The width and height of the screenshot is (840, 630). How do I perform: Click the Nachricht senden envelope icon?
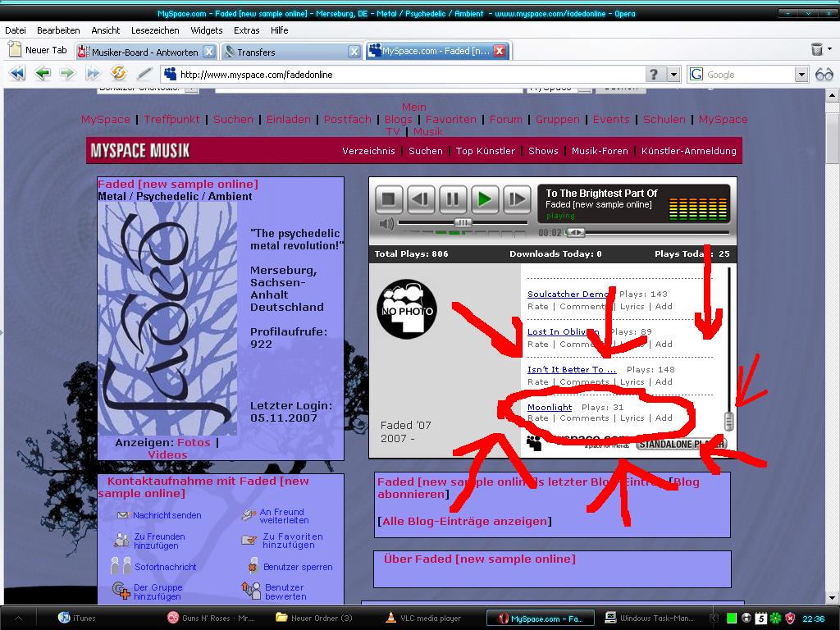point(123,515)
